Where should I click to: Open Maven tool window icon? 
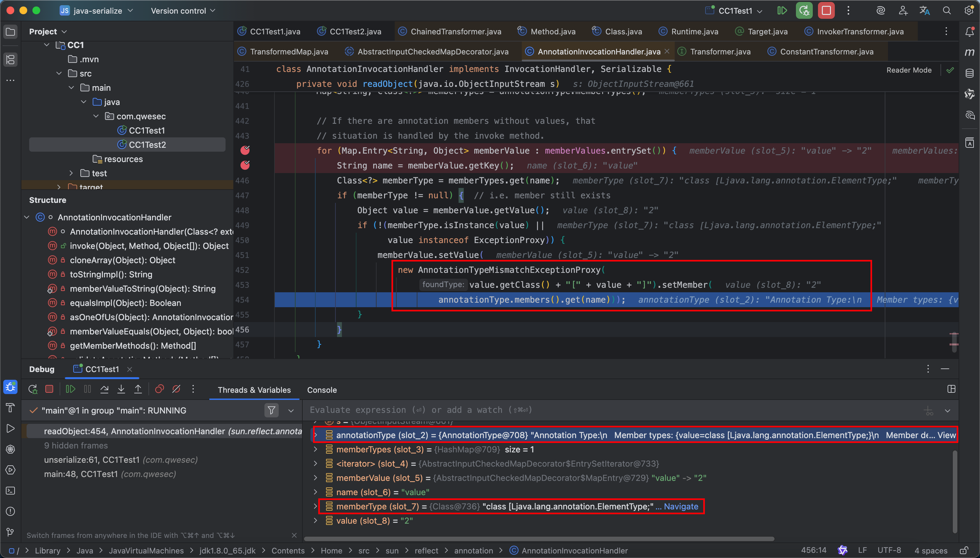point(970,52)
